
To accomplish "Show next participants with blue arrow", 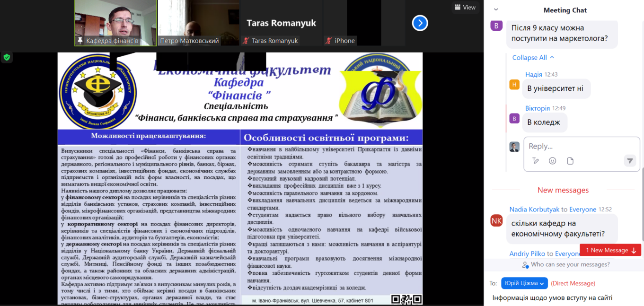I will coord(420,23).
